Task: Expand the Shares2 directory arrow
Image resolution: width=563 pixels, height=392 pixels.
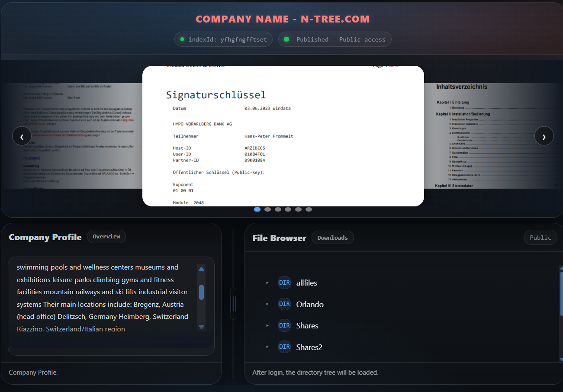Action: [267, 347]
